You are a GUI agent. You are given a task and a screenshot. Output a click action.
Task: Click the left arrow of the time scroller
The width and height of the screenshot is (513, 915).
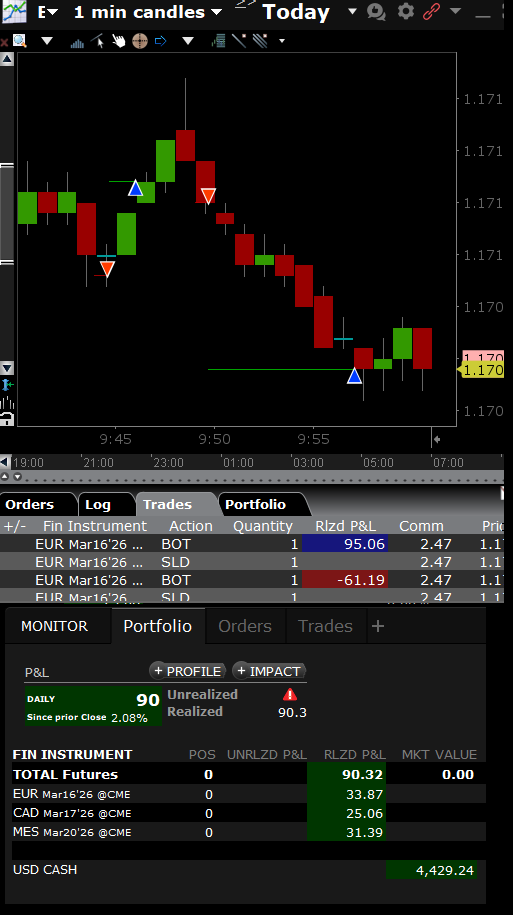pos(5,462)
